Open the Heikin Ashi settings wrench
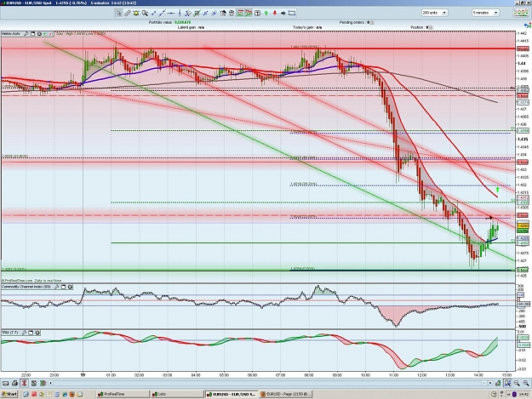 [x=26, y=34]
